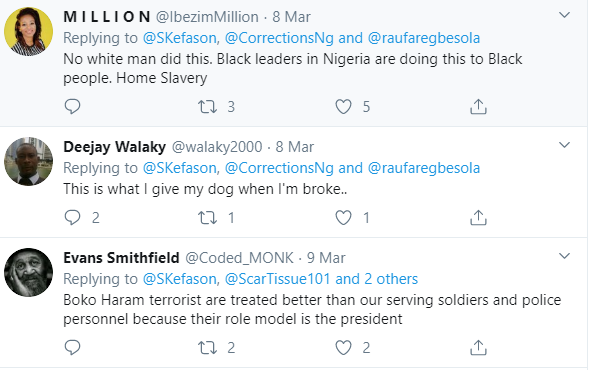Screen dimensions: 590x370
Task: Retweet Deejay Walaky's tweet
Action: [208, 218]
